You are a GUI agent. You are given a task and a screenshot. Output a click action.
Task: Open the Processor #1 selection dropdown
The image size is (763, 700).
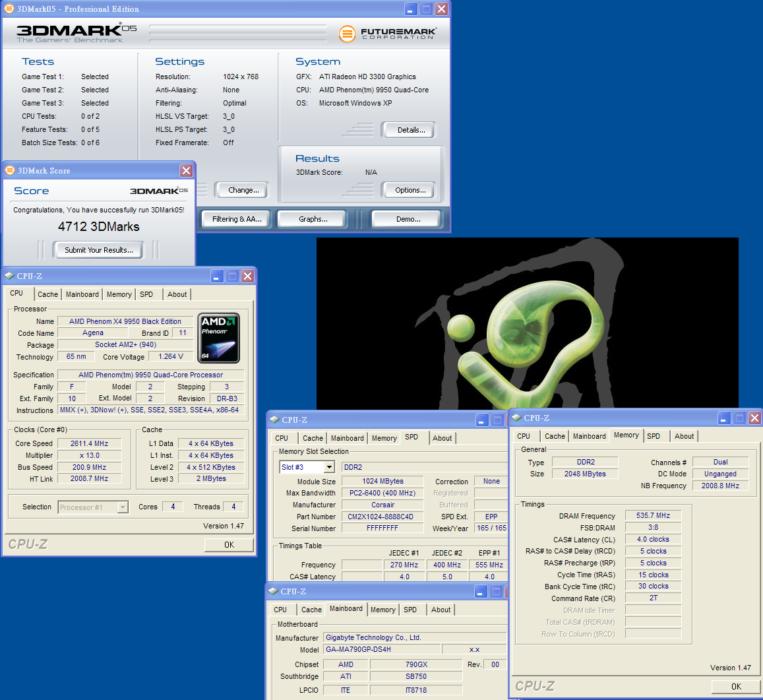122,507
